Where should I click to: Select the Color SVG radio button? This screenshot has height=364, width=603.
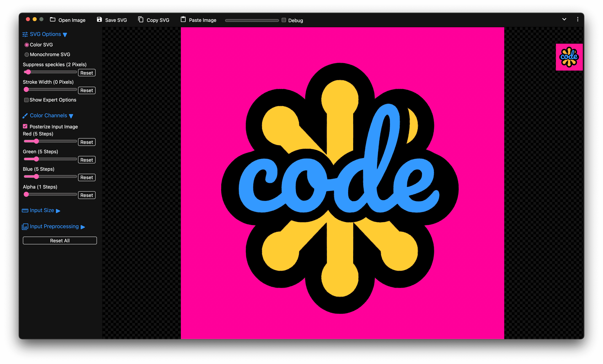[27, 45]
